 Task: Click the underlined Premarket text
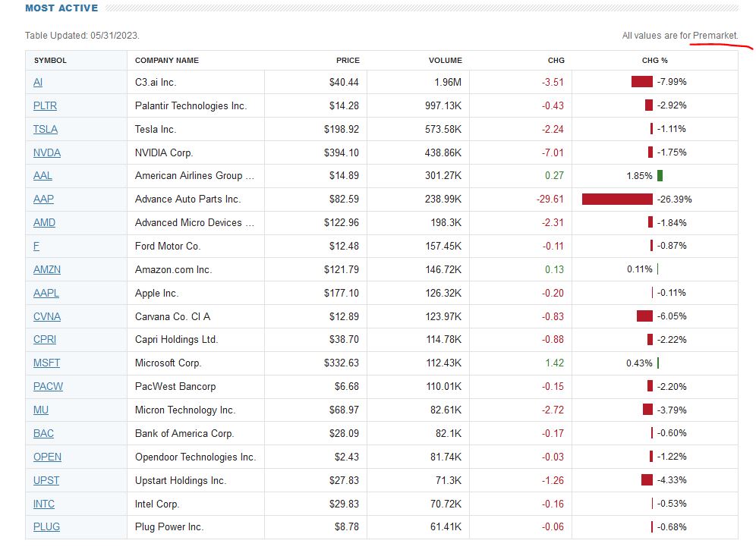pos(715,36)
